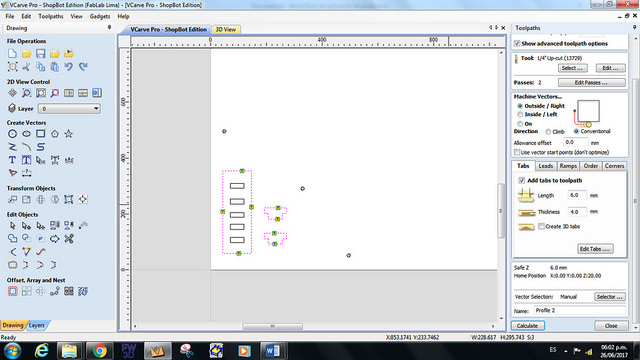
Task: Open Google Chrome from taskbar
Action: pos(100,351)
